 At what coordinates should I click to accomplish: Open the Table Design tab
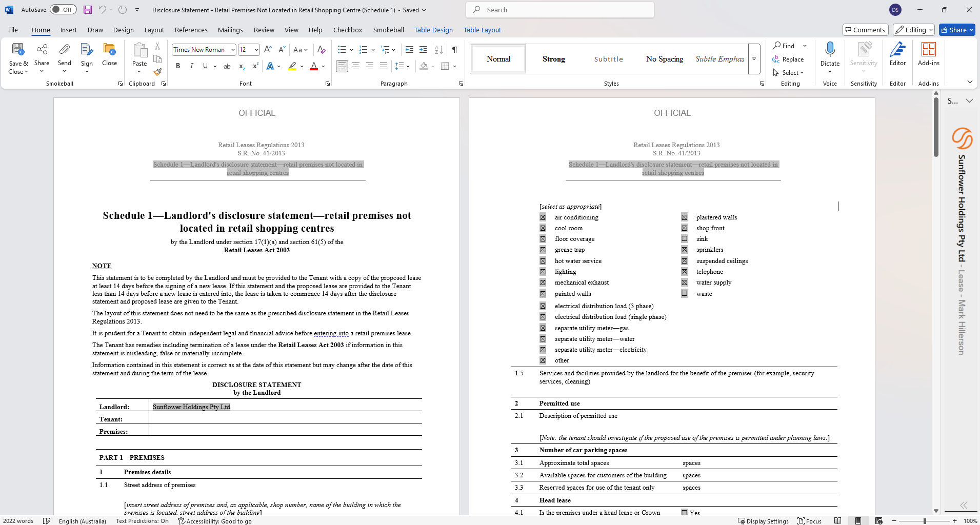pos(433,30)
